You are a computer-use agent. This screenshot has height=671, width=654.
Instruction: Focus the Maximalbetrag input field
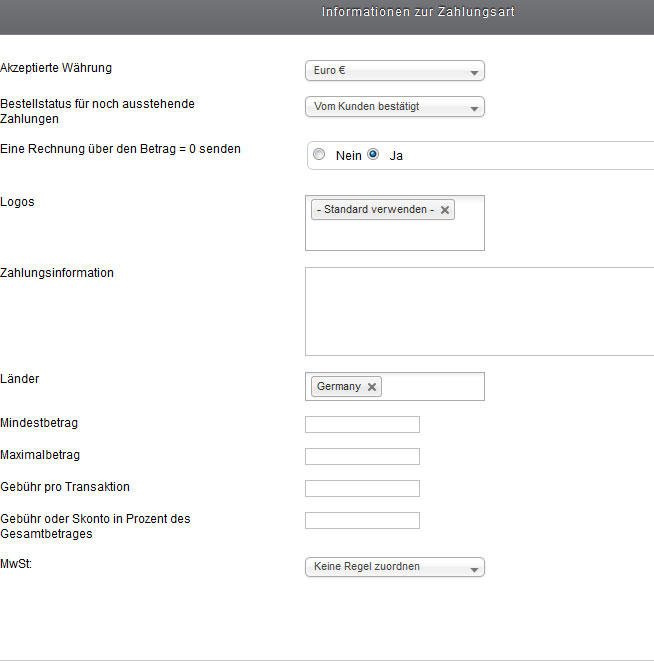[362, 457]
